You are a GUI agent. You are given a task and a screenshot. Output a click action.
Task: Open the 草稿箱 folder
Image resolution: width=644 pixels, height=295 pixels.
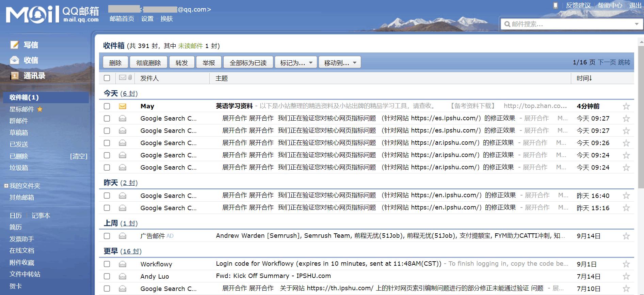coord(19,133)
